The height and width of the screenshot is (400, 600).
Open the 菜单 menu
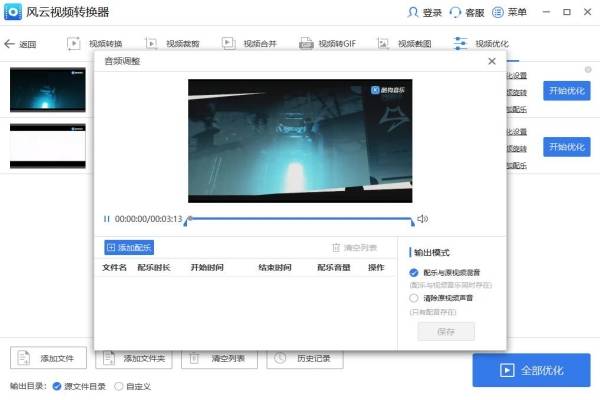[517, 12]
